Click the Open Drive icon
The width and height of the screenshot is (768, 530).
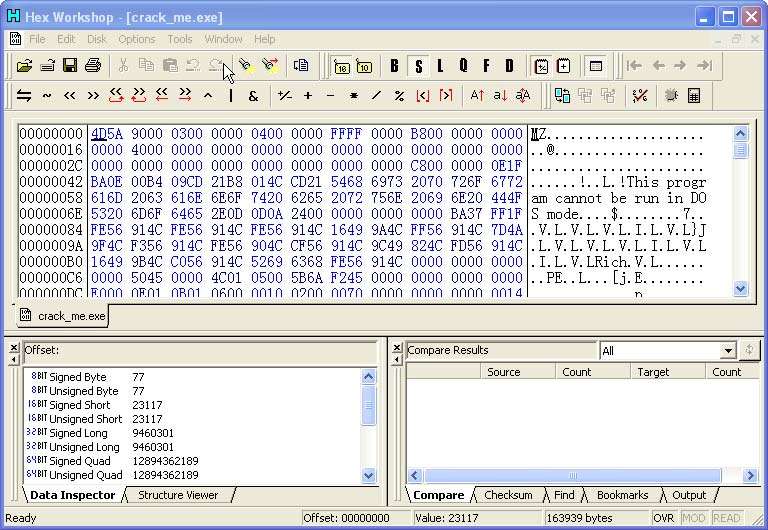[48, 66]
